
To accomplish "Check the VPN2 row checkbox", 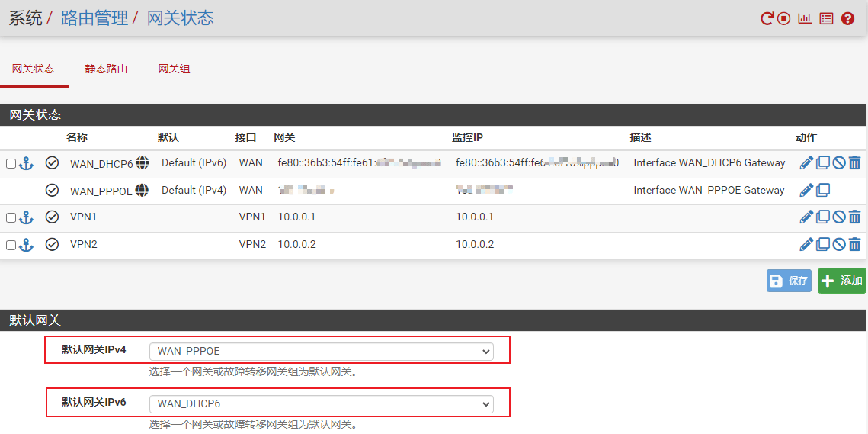I will click(x=11, y=246).
